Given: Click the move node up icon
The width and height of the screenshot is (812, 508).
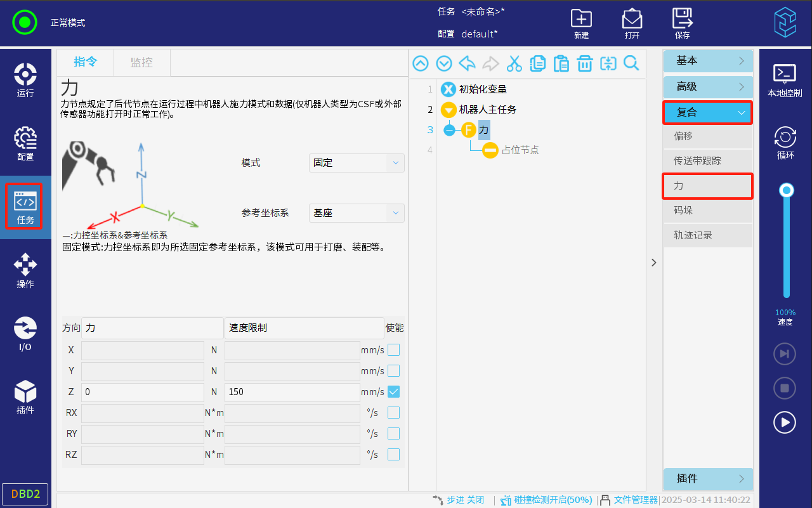Looking at the screenshot, I should [421, 63].
